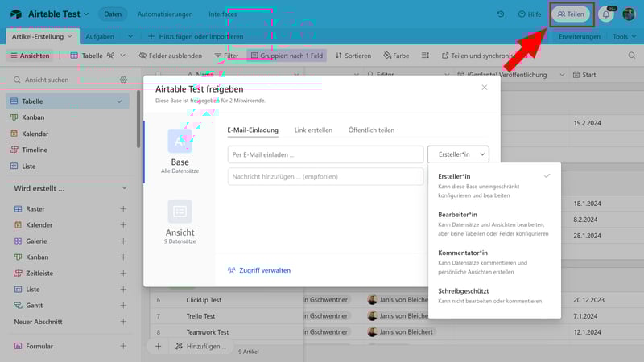This screenshot has width=644, height=362.
Task: Choose Ersteller*in permission option
Action: [494, 186]
